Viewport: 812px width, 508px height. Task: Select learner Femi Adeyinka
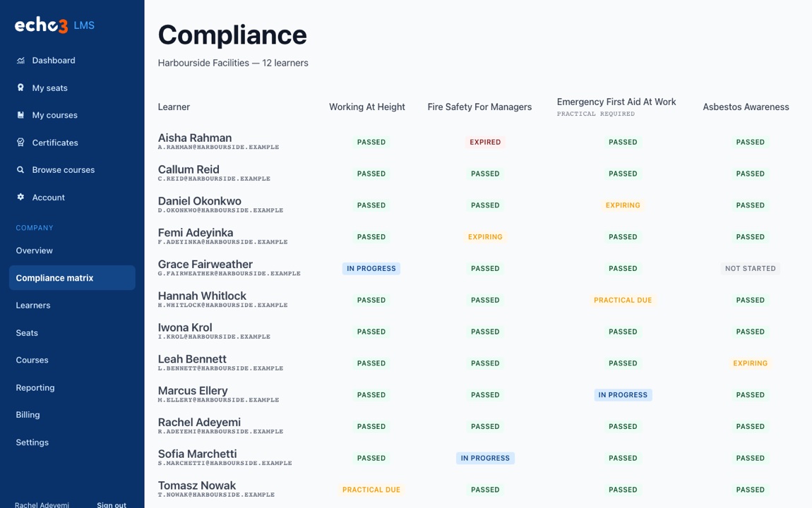click(195, 233)
